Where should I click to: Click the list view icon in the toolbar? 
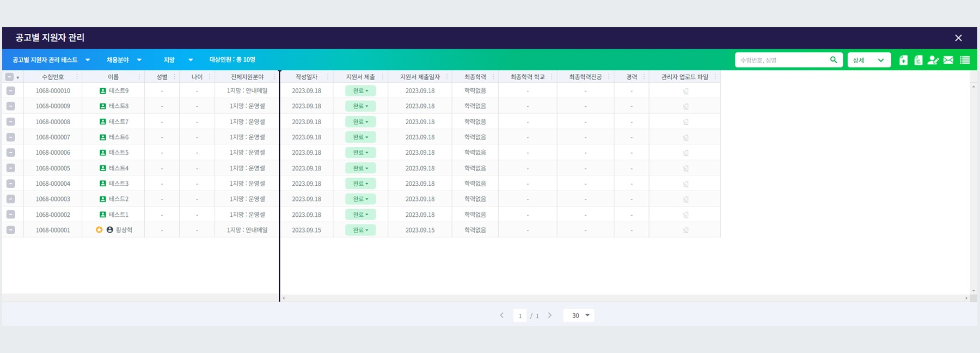pos(965,60)
